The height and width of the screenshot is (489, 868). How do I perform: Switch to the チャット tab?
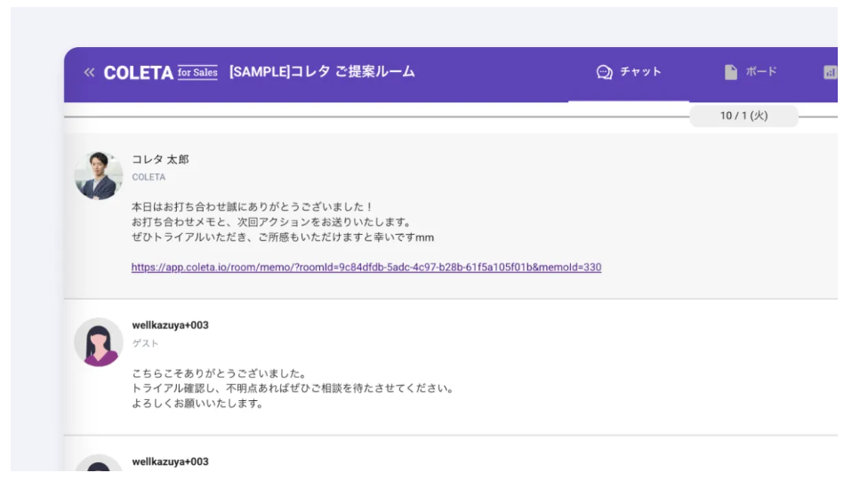tap(640, 72)
